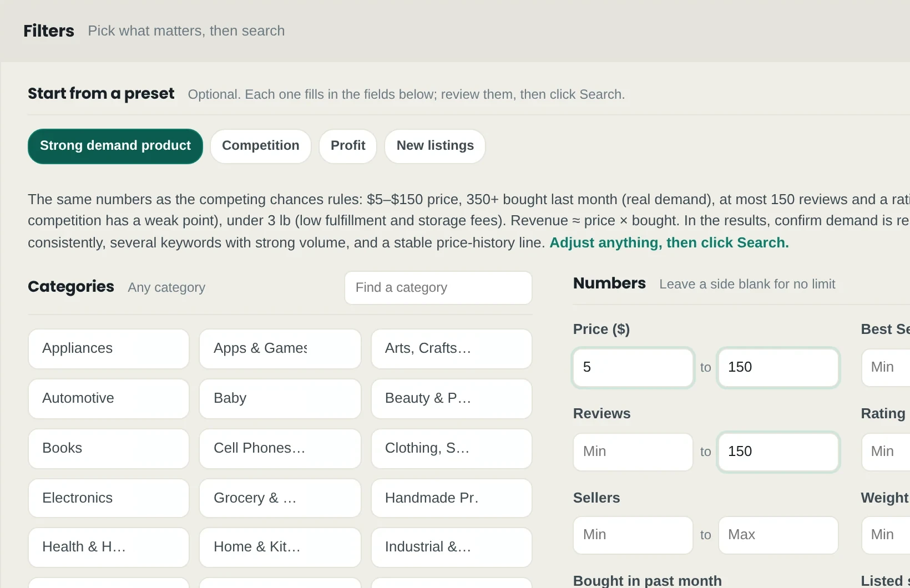Image resolution: width=910 pixels, height=588 pixels.
Task: Select the Cell Phones category
Action: pyautogui.click(x=280, y=449)
